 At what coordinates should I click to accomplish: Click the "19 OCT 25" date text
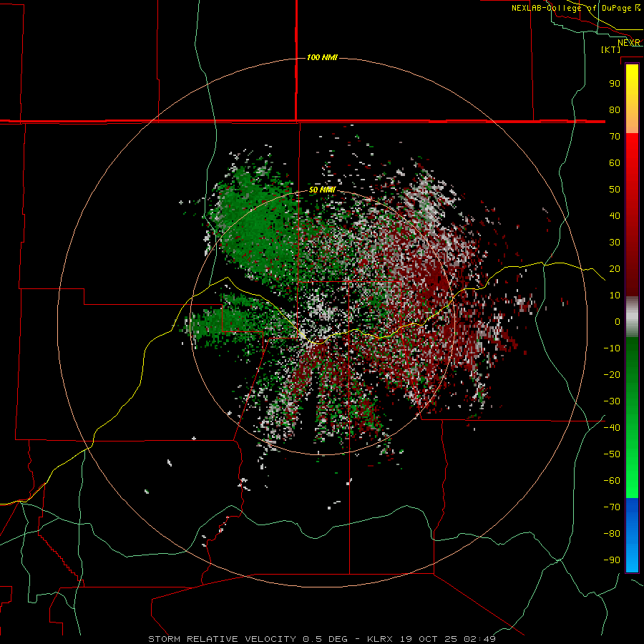point(429,639)
